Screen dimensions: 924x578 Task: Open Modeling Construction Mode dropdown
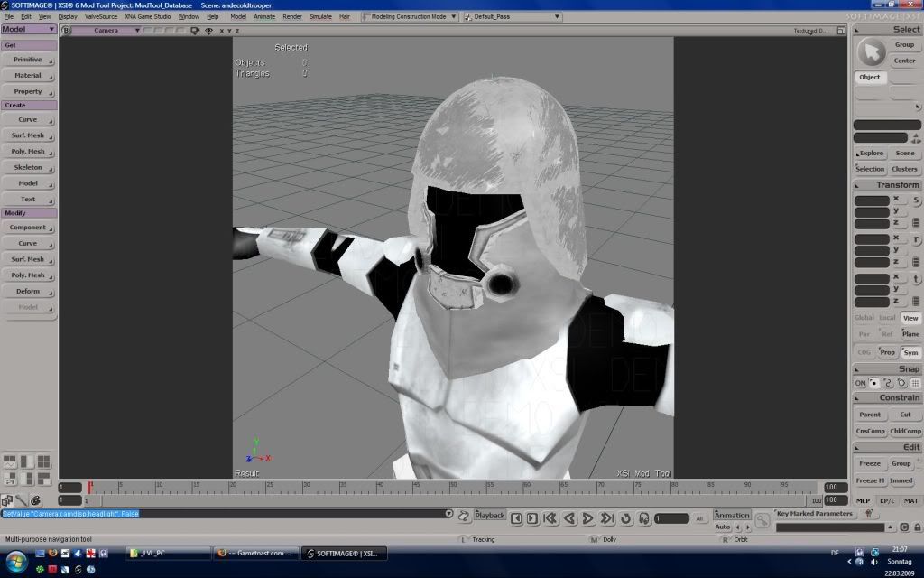tap(410, 16)
